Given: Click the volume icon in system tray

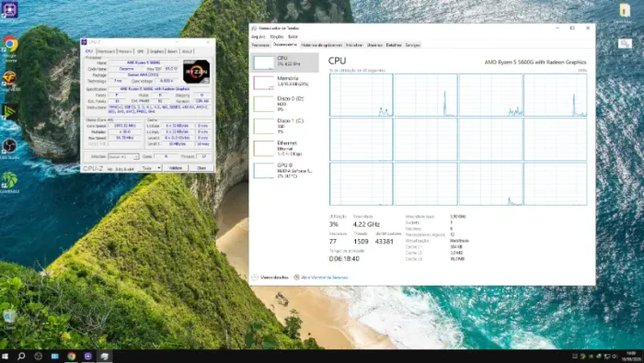Looking at the screenshot, I should [x=615, y=356].
